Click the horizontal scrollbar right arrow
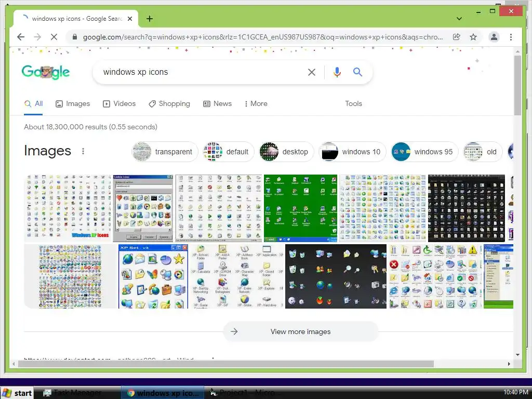The image size is (532, 399). click(509, 364)
